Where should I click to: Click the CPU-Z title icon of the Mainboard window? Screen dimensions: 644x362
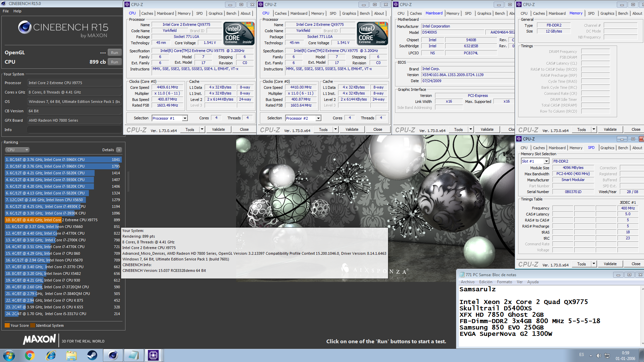pyautogui.click(x=396, y=4)
